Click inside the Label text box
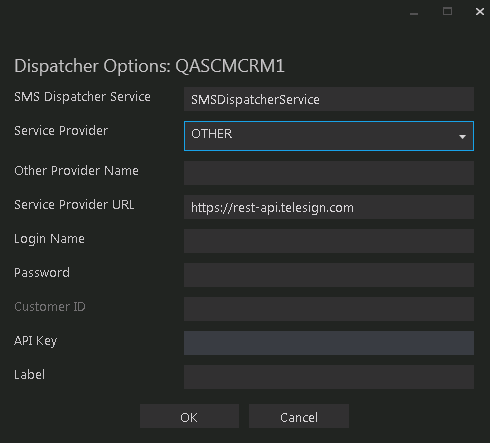This screenshot has width=490, height=443. [329, 377]
